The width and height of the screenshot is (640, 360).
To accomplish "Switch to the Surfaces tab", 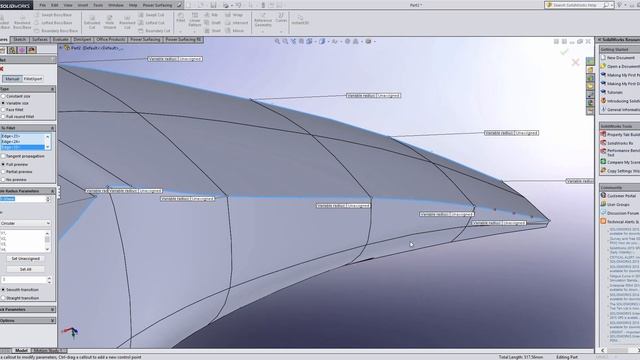I will [x=40, y=40].
